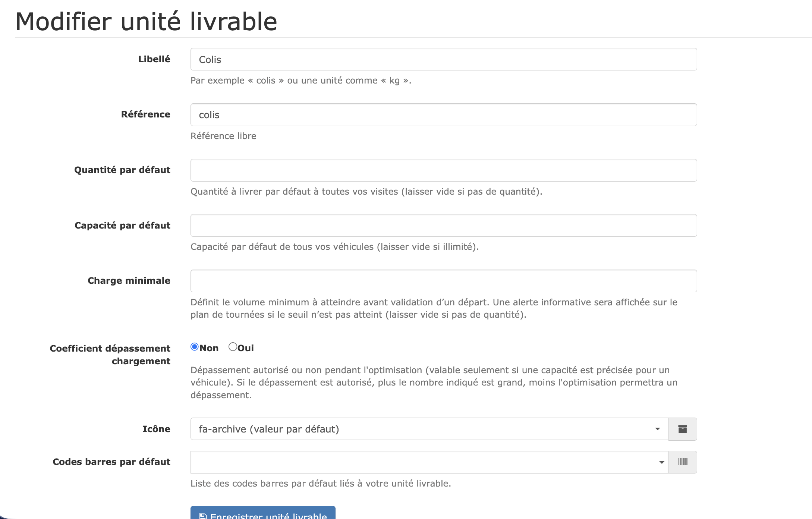Expand the Codes barres par défaut dropdown
The height and width of the screenshot is (519, 812).
[x=429, y=462]
